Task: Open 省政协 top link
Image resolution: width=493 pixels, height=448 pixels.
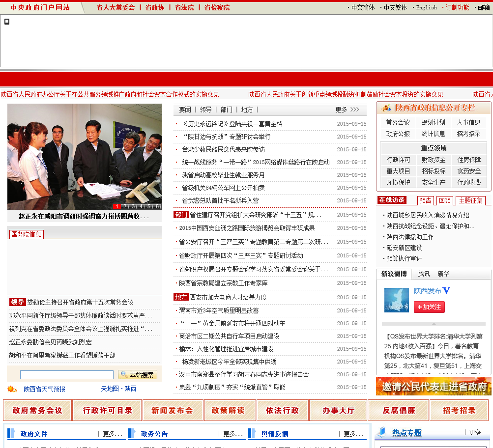Action: [155, 7]
